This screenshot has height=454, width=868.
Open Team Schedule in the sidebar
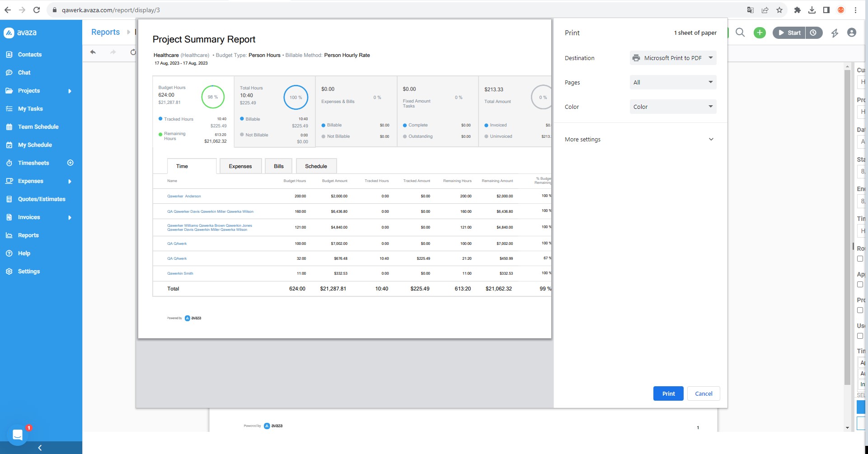coord(38,127)
